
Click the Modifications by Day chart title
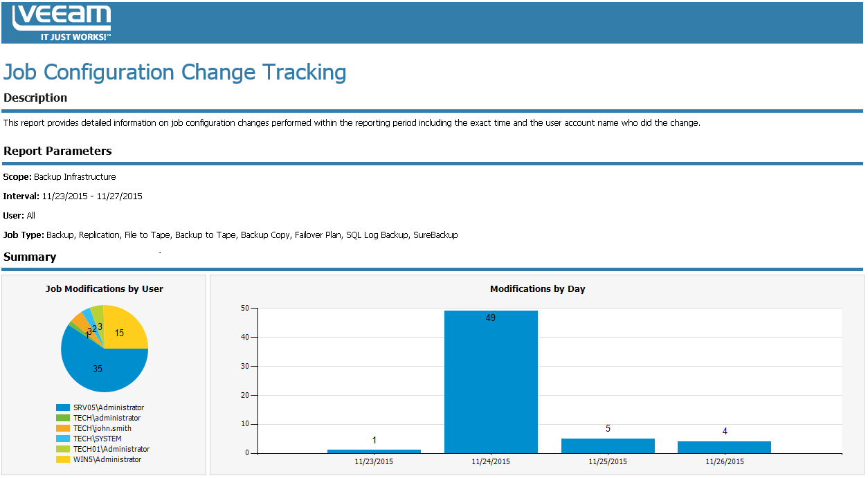538,288
